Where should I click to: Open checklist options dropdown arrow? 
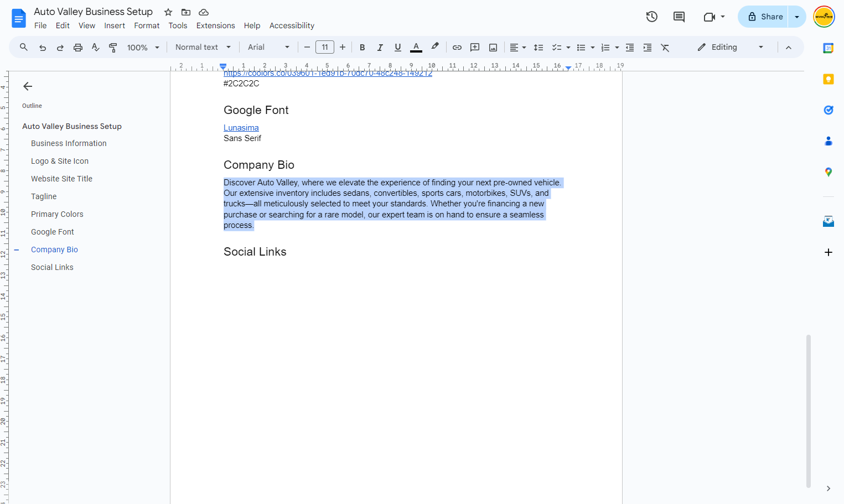[x=568, y=48]
